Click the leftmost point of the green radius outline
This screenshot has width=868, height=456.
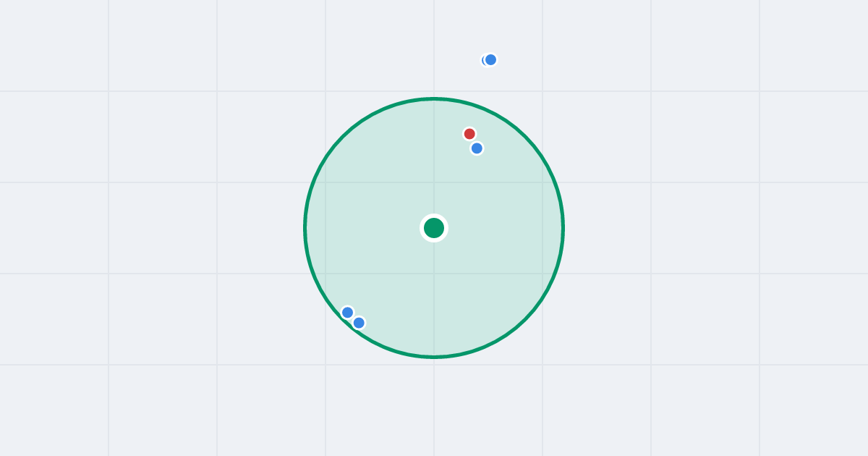coord(305,228)
